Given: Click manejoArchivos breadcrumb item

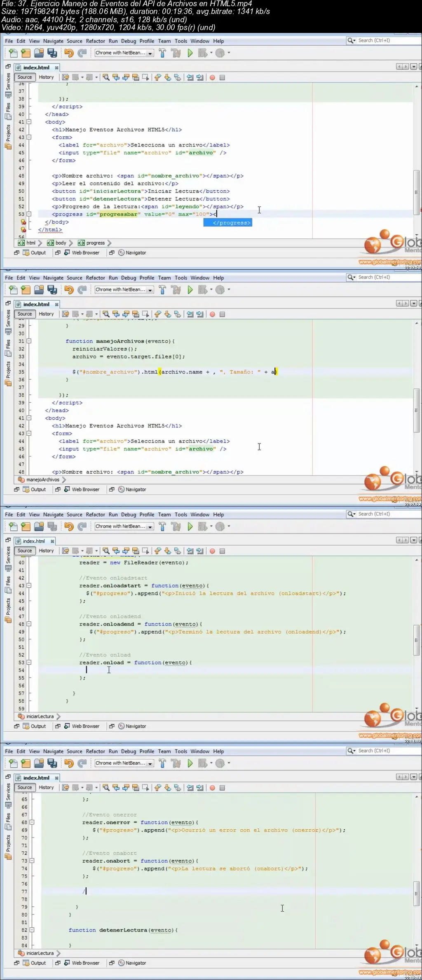Looking at the screenshot, I should [40, 480].
